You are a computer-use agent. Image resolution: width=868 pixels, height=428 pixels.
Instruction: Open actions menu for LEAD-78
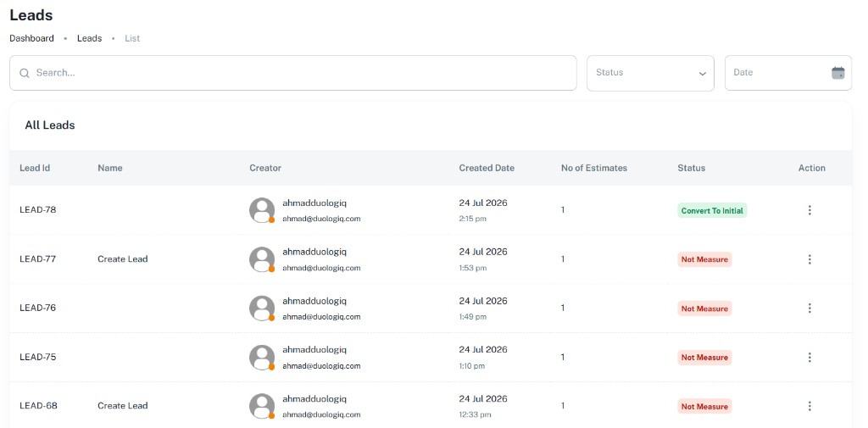[x=810, y=210]
